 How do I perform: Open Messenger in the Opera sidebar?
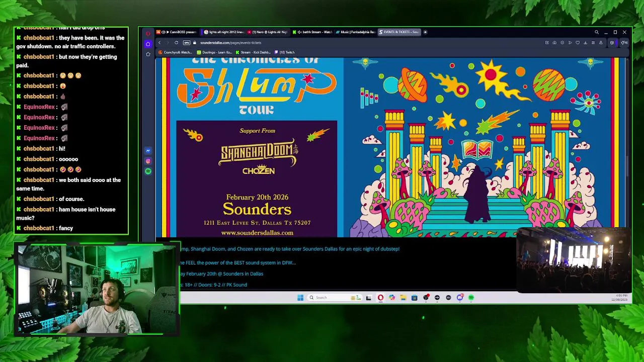tap(148, 151)
